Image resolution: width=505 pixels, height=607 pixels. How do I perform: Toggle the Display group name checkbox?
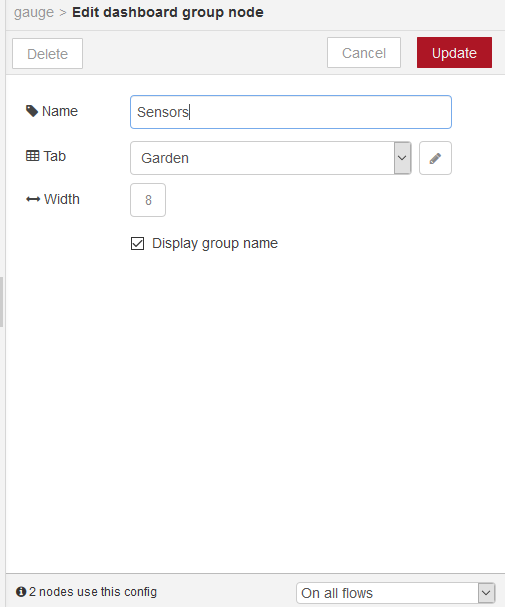coord(137,243)
